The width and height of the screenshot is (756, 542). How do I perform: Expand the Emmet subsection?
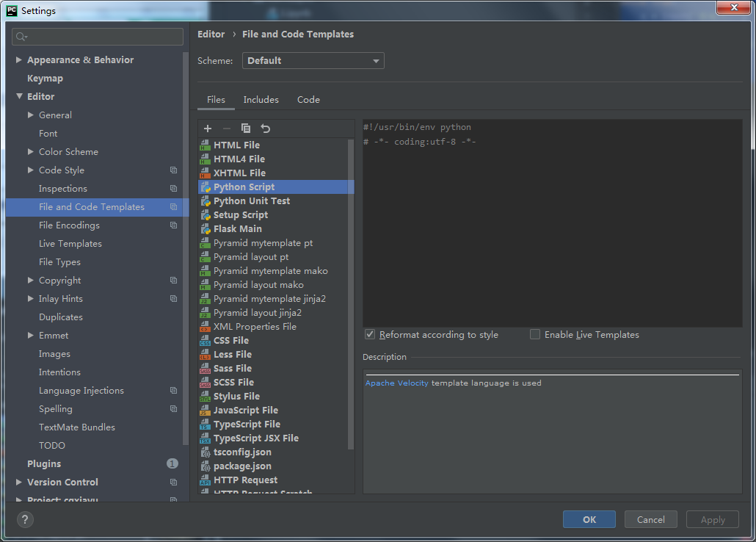click(x=31, y=335)
